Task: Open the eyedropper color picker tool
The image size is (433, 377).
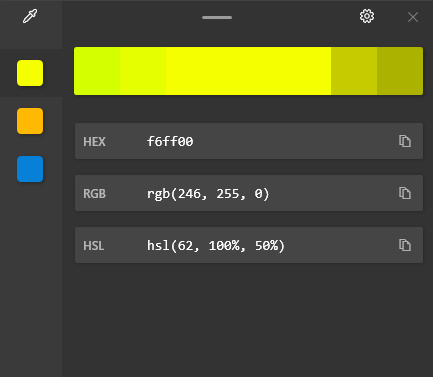Action: (x=30, y=16)
